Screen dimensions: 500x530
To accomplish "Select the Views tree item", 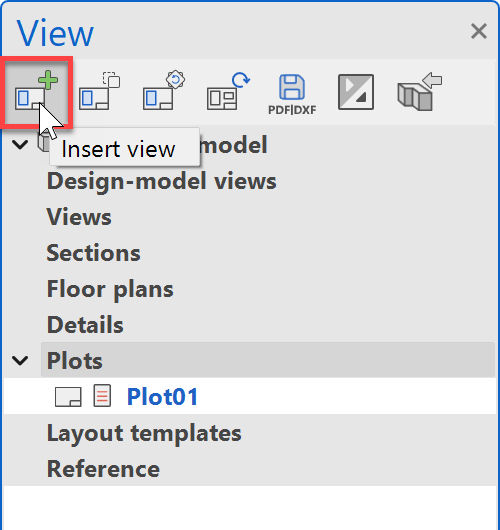I will click(x=79, y=217).
